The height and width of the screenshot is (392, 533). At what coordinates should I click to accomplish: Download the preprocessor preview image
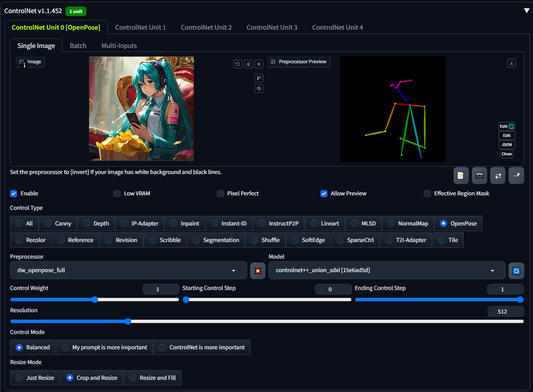(512, 63)
